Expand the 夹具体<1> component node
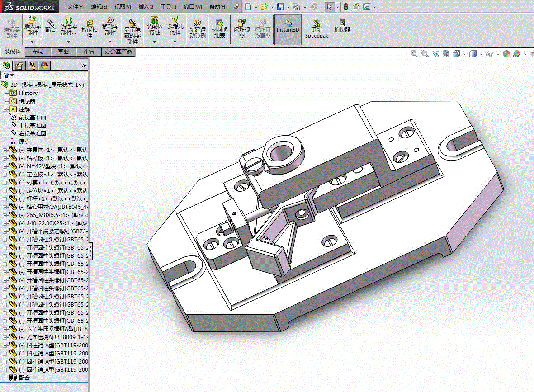 coord(5,150)
